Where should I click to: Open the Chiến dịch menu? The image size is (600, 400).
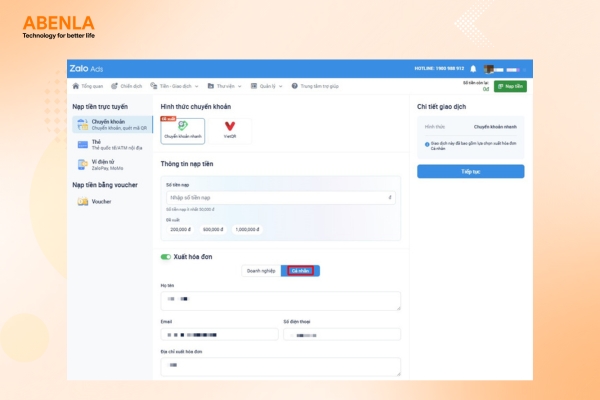[127, 86]
